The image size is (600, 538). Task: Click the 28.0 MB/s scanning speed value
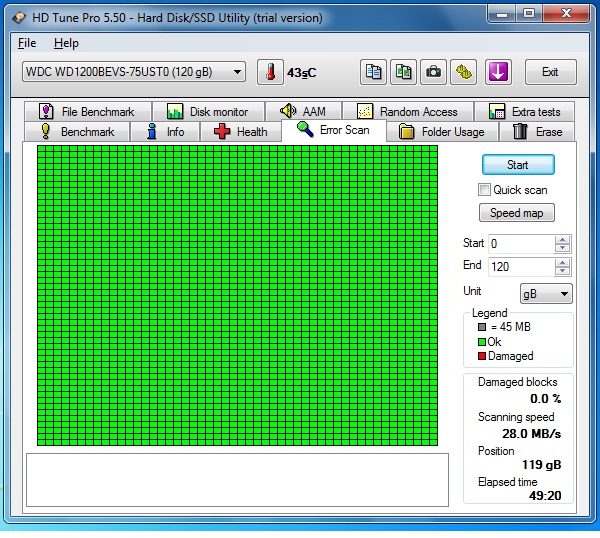tap(532, 434)
